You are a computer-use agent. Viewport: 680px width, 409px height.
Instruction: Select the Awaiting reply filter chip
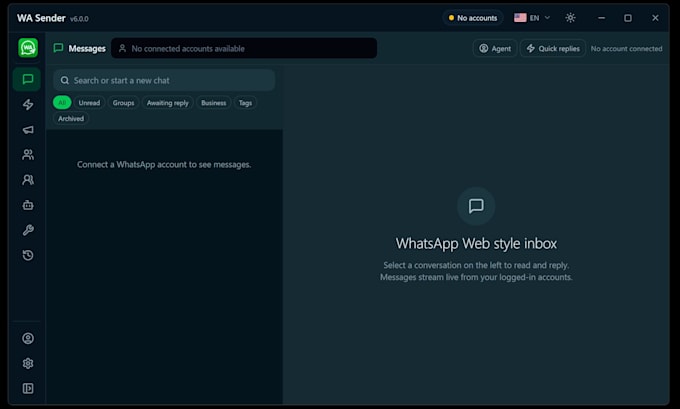[x=168, y=103]
